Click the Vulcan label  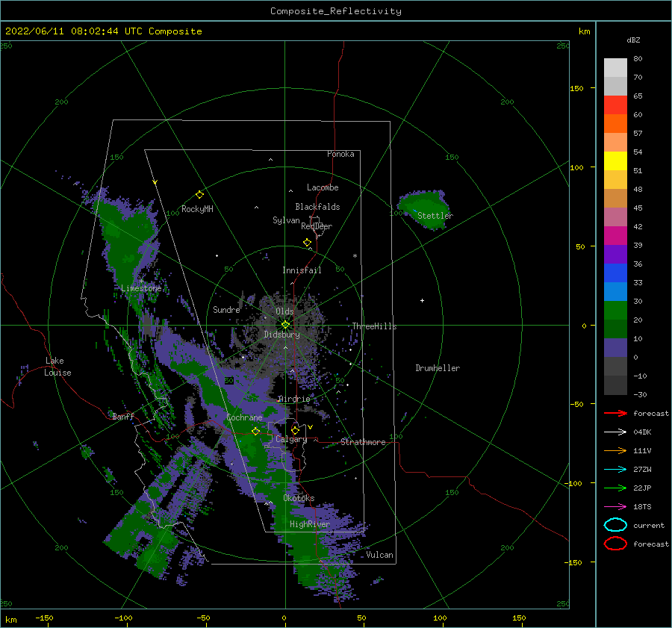click(x=380, y=555)
